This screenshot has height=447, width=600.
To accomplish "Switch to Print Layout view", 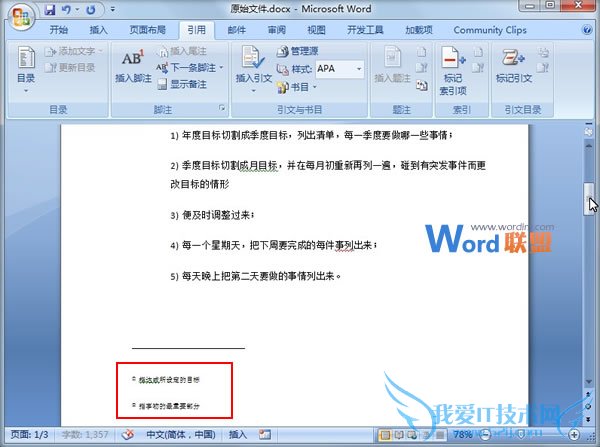I will coord(385,435).
